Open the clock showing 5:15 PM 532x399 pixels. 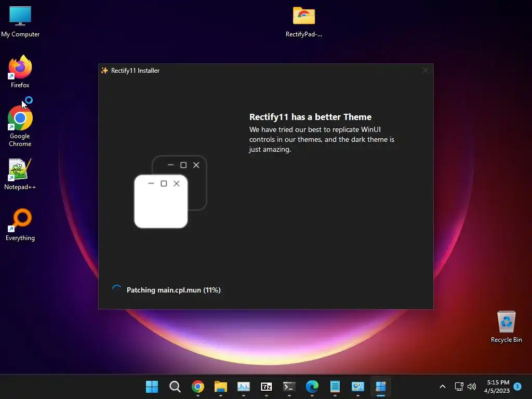[497, 387]
